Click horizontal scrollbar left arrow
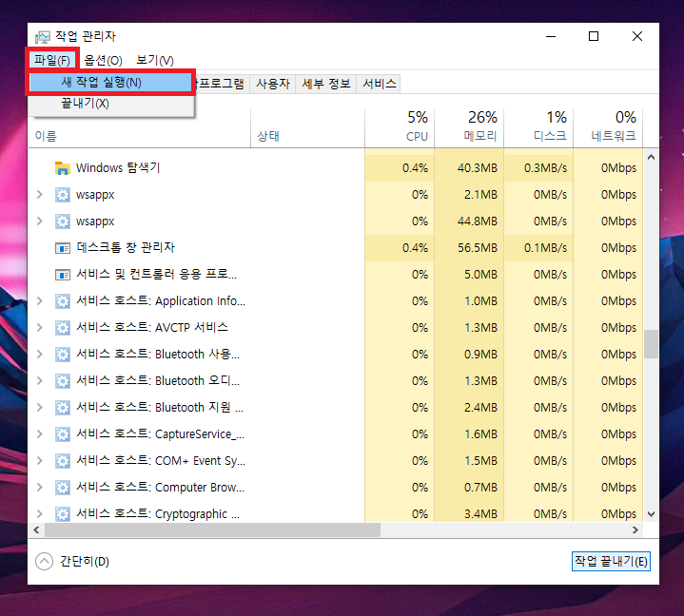 pyautogui.click(x=37, y=530)
